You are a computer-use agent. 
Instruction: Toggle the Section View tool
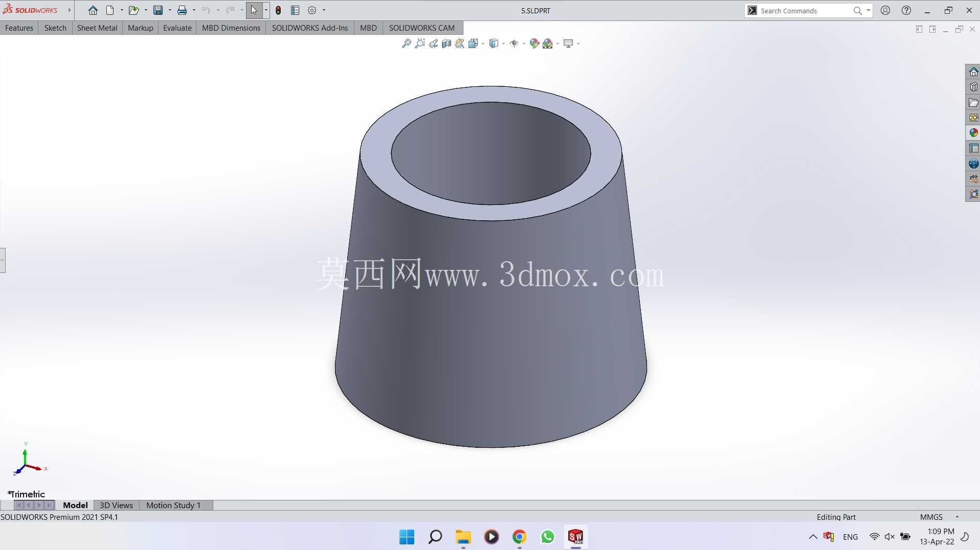click(x=447, y=43)
